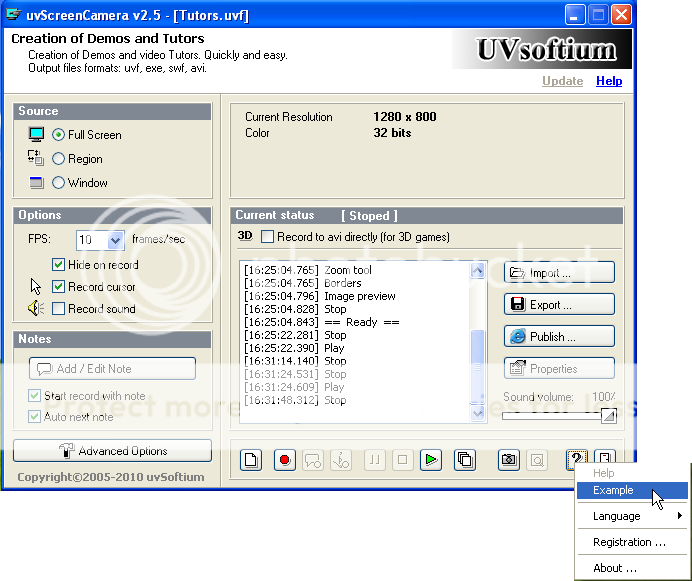Click the disabled pause icon in toolbar
Viewport: 692px width, 581px height.
(x=375, y=460)
